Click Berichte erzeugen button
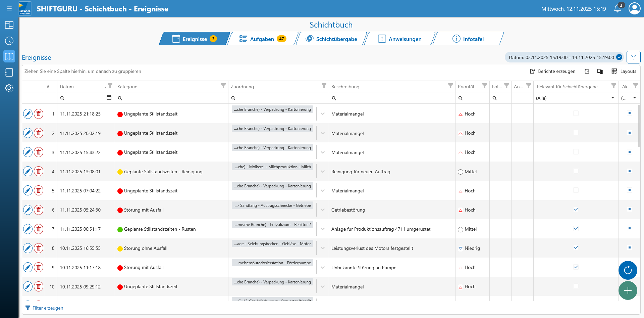The height and width of the screenshot is (318, 644). click(x=552, y=71)
